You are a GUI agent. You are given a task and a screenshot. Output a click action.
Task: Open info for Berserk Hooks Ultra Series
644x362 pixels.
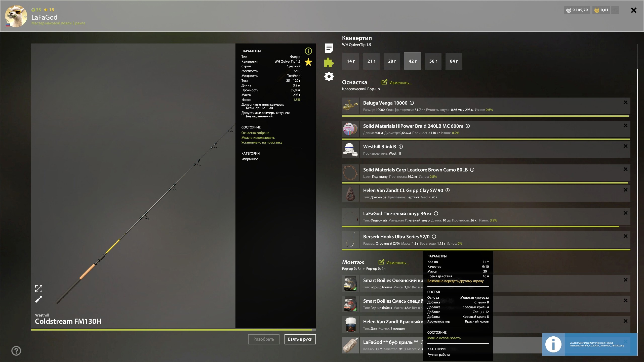click(434, 237)
